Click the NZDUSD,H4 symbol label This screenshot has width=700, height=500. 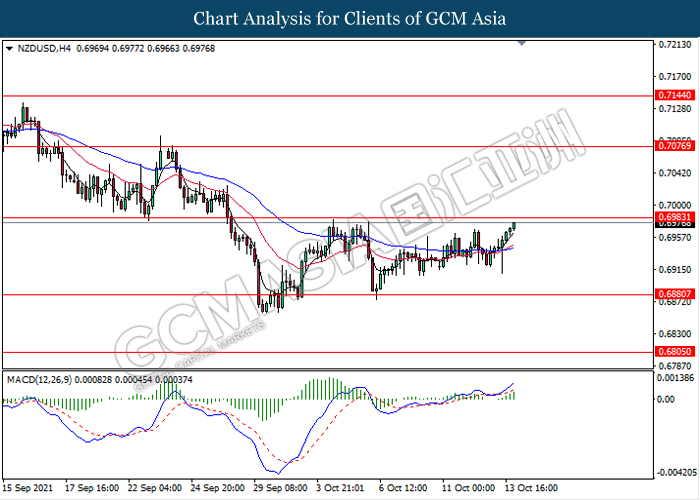pos(44,49)
